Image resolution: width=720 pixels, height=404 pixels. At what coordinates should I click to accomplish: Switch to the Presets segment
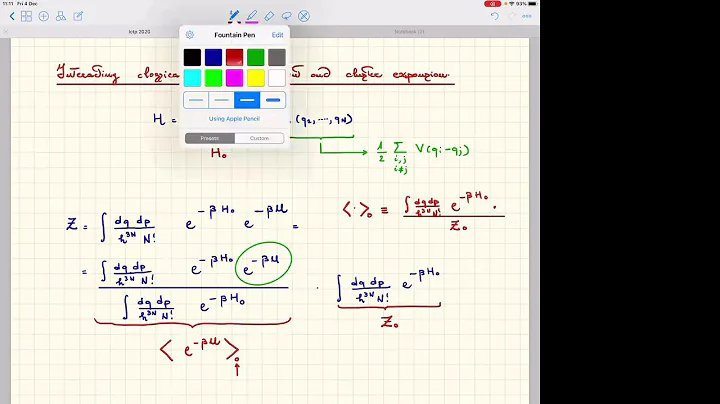click(210, 138)
